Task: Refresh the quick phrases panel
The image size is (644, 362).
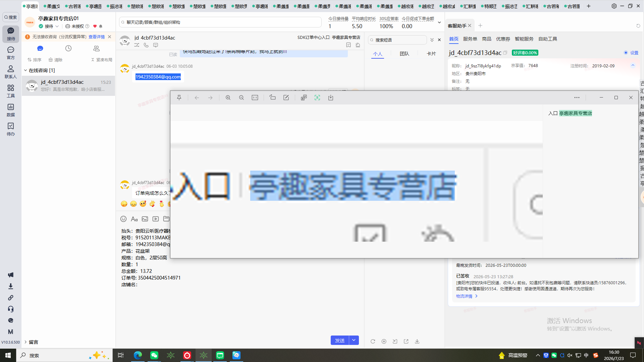Action: click(373, 341)
